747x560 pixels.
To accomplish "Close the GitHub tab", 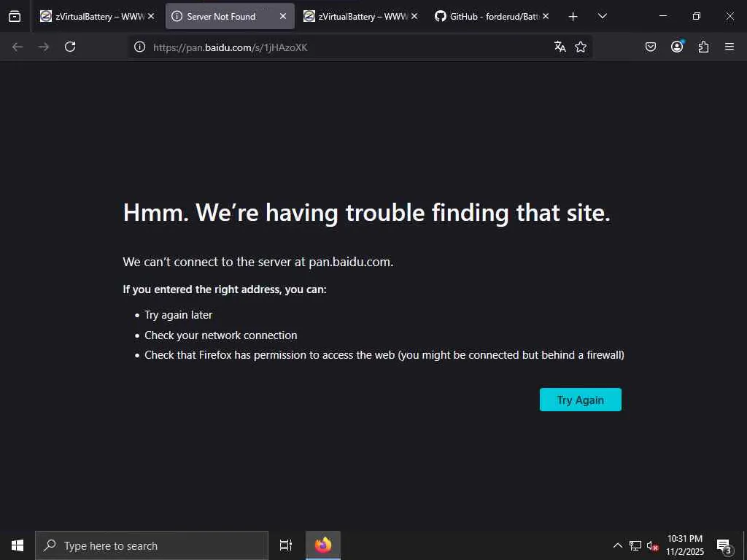I will (x=546, y=16).
